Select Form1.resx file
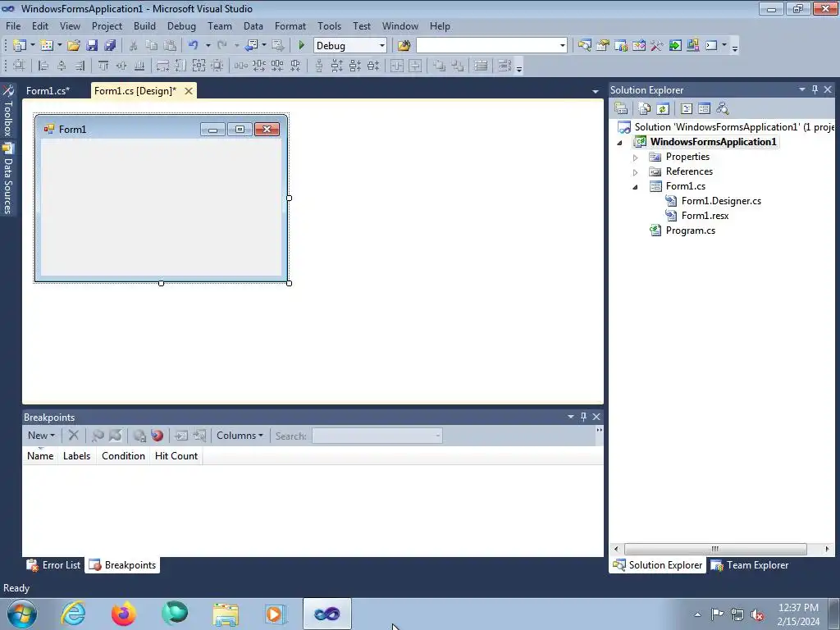 (705, 216)
